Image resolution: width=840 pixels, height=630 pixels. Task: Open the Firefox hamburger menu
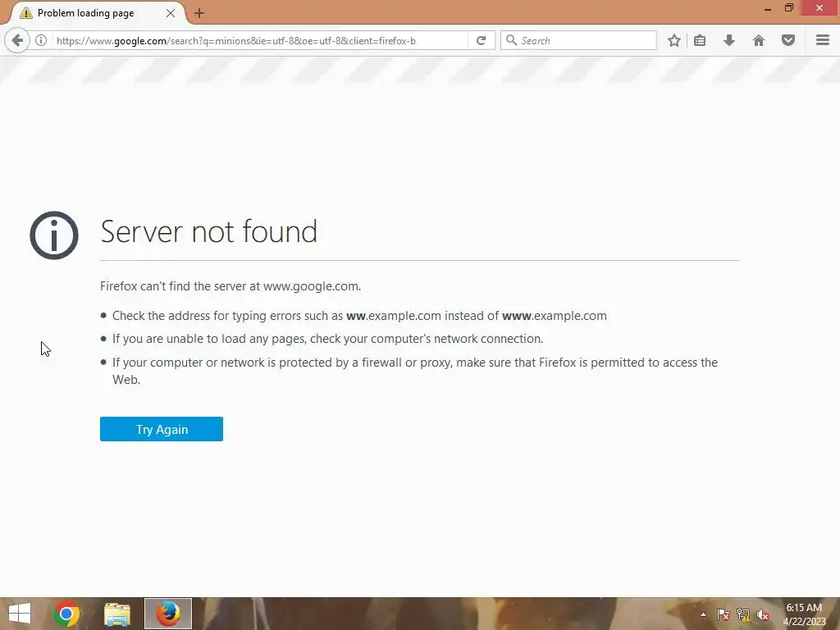click(823, 41)
